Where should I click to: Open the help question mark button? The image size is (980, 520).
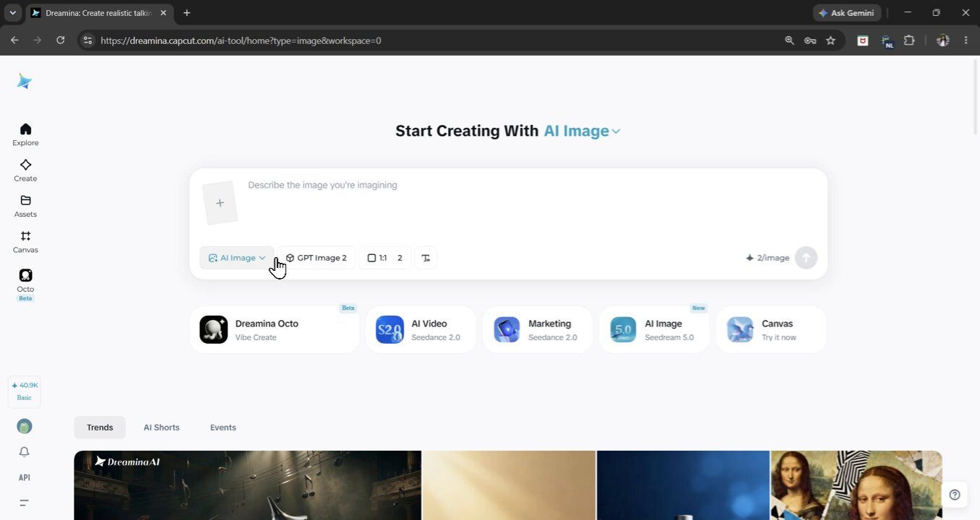955,495
